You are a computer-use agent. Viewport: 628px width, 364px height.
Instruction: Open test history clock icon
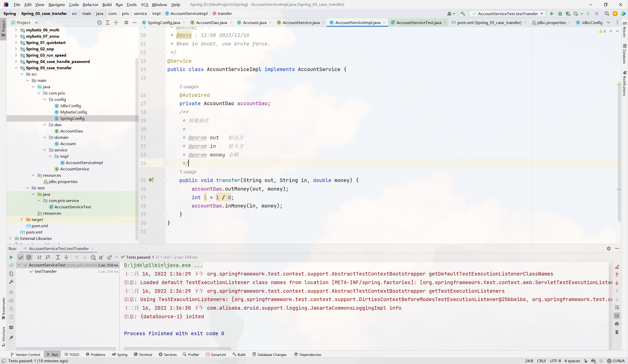93,257
